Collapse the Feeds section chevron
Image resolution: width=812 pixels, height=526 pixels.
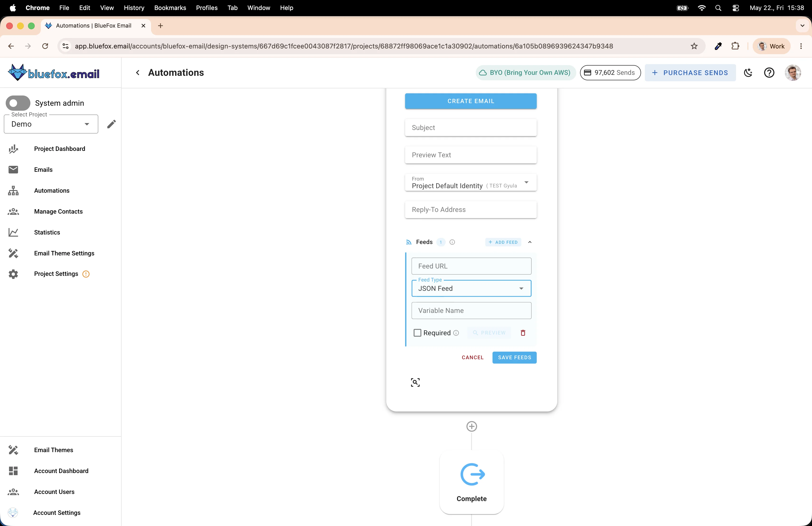pos(530,242)
